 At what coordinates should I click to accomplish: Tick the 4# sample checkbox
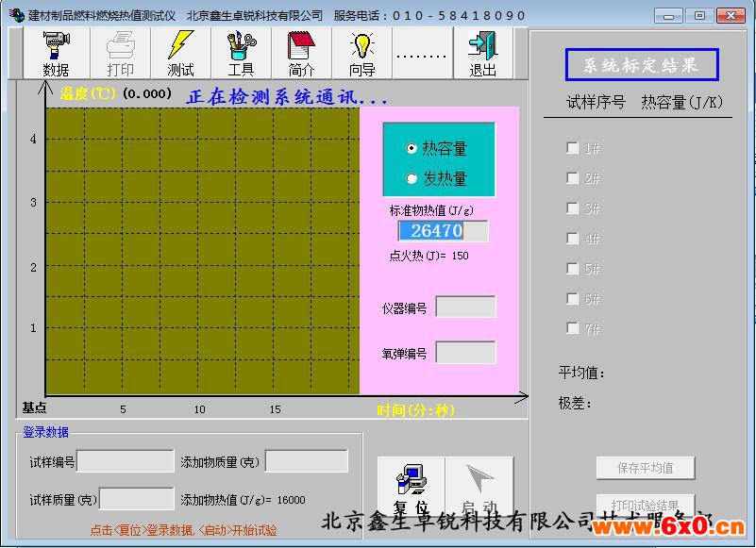[x=572, y=239]
